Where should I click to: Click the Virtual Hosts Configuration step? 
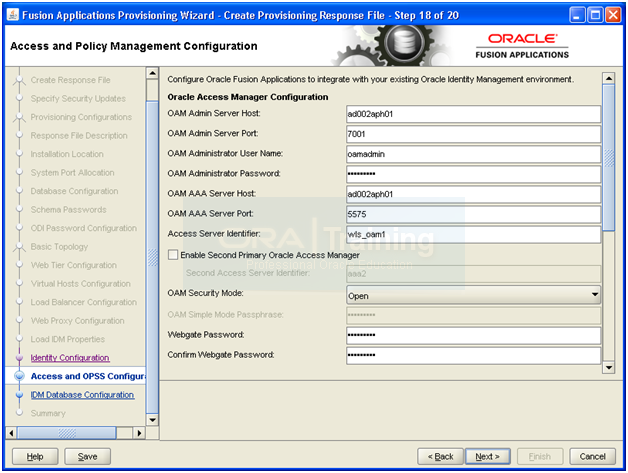tap(81, 284)
